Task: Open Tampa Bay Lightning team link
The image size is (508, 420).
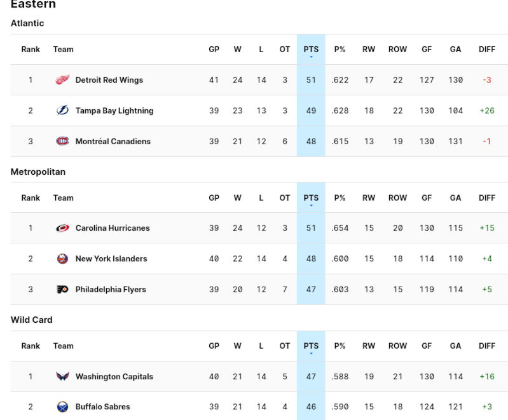Action: [114, 111]
